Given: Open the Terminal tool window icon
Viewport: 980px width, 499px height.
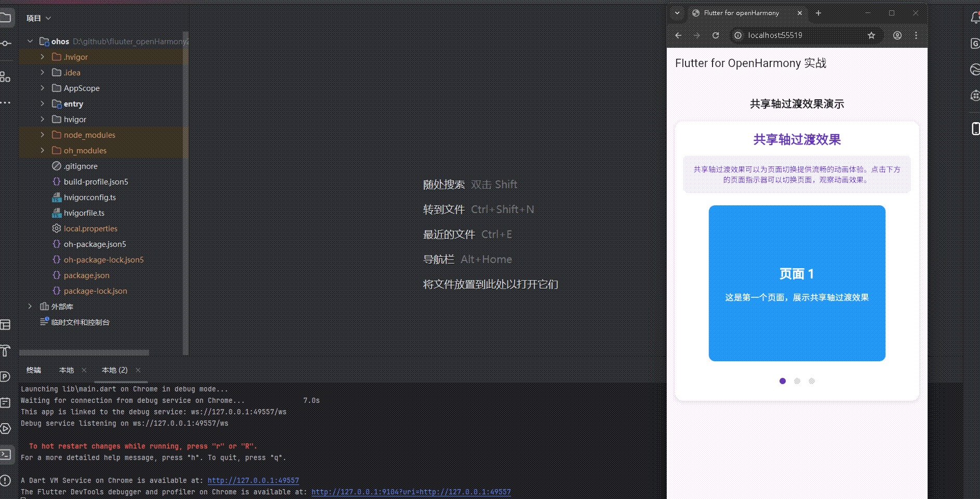Looking at the screenshot, I should (7, 454).
